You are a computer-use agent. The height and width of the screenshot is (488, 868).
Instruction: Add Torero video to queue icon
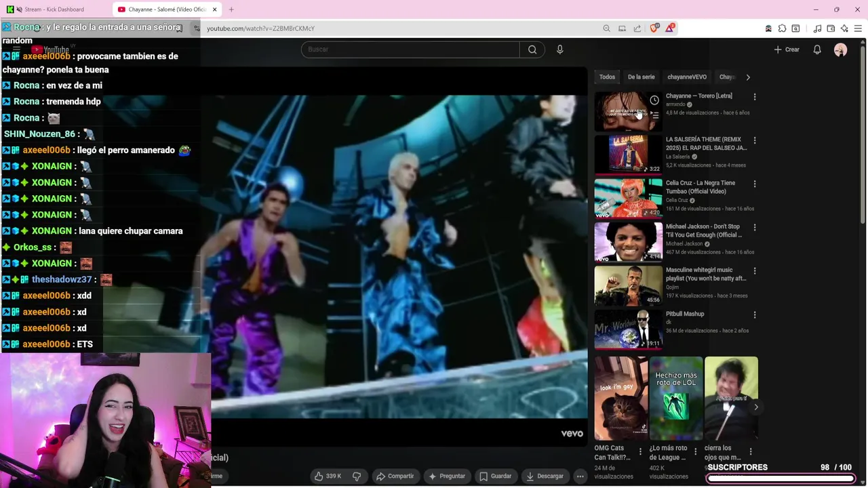click(654, 116)
